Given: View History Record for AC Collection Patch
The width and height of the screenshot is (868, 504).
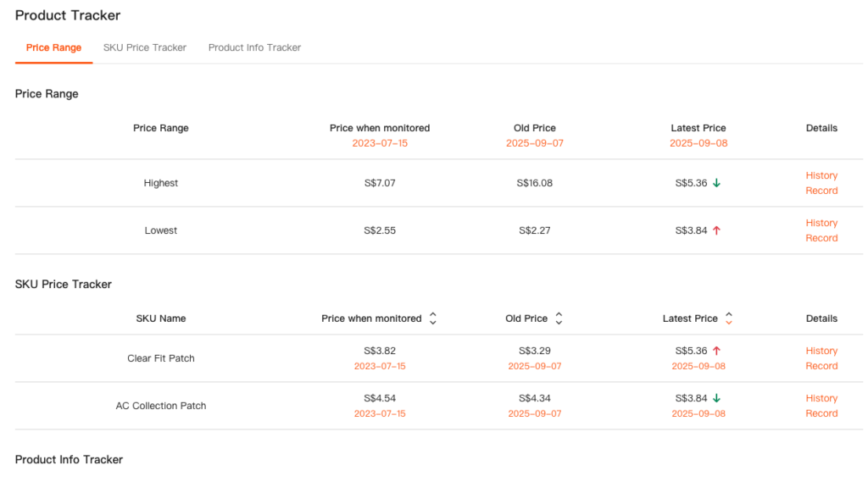Looking at the screenshot, I should [821, 406].
